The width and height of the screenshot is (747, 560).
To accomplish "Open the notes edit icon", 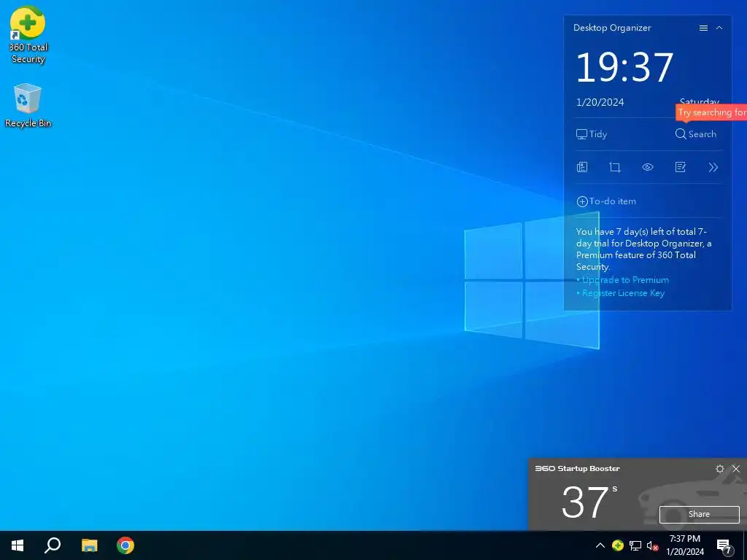I will click(681, 167).
